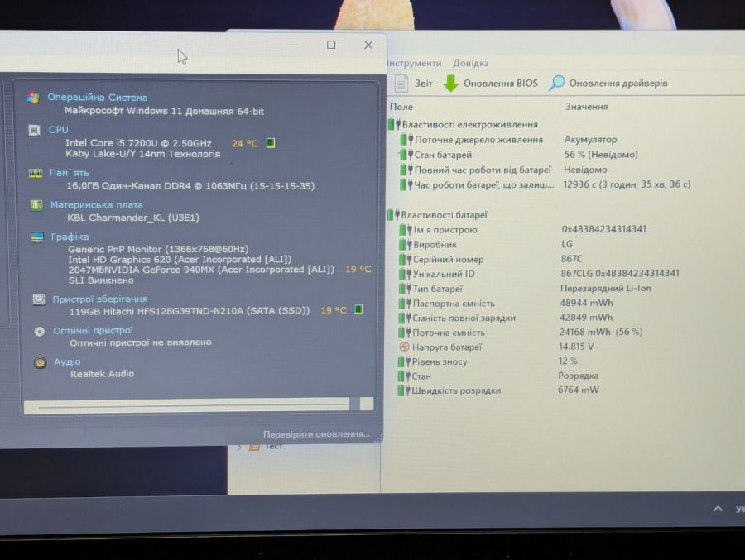Screen dimensions: 745x560
Task: Open Оптичні пристрої section heading
Action: pos(93,331)
